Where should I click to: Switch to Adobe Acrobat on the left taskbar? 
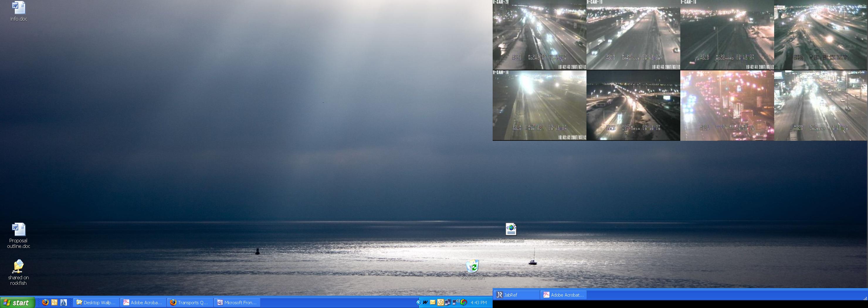point(143,302)
